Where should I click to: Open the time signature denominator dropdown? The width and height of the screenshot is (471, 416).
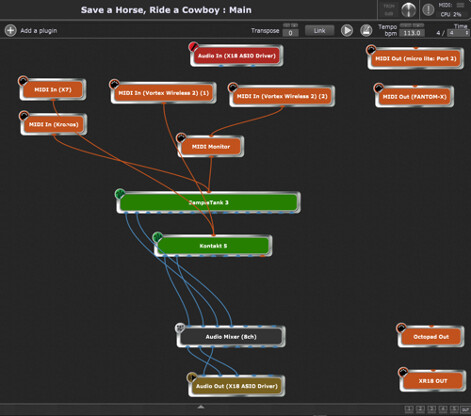click(x=458, y=33)
